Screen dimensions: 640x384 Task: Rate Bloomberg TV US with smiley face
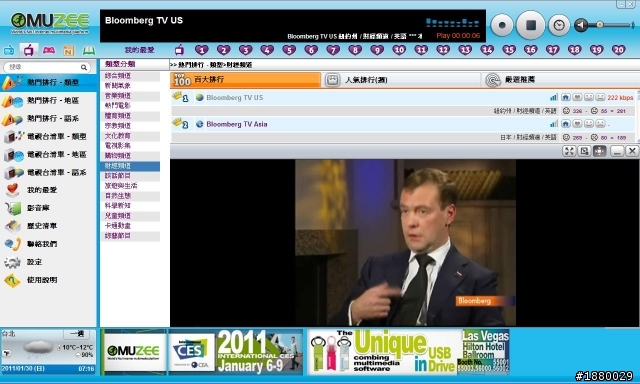tap(589, 98)
